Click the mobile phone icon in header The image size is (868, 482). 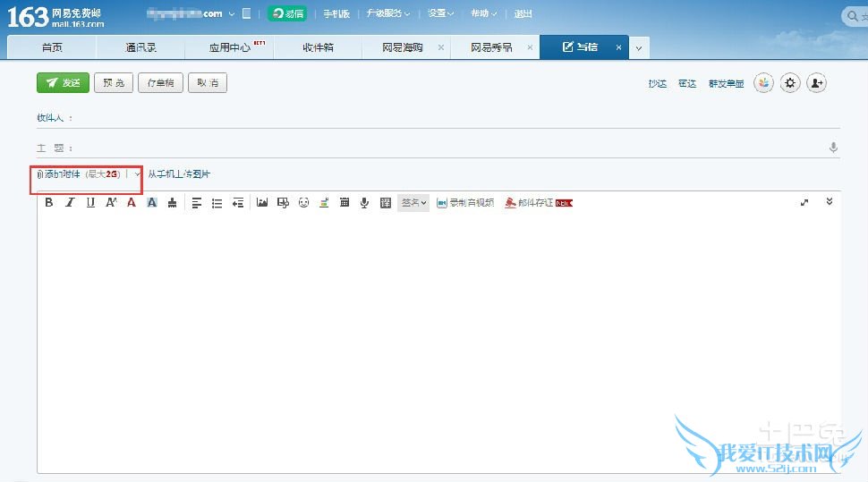tap(247, 13)
